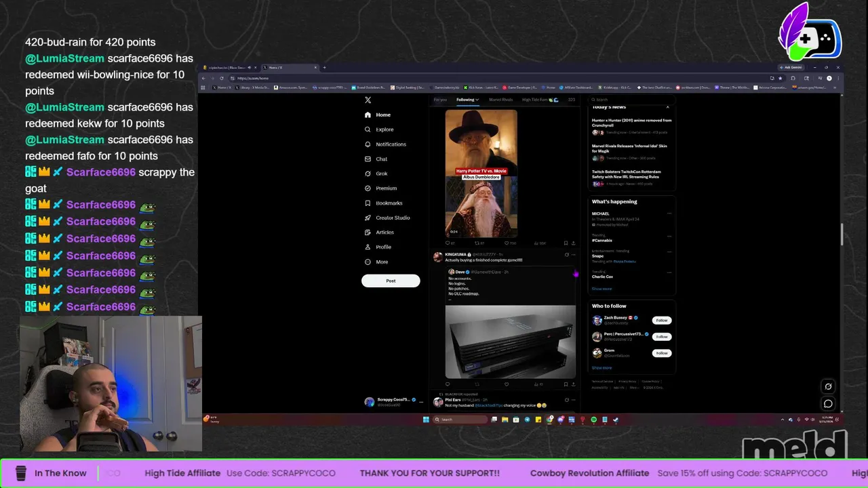Screen dimensions: 868x488
Task: Repost the Dumbledore video post
Action: point(477,243)
